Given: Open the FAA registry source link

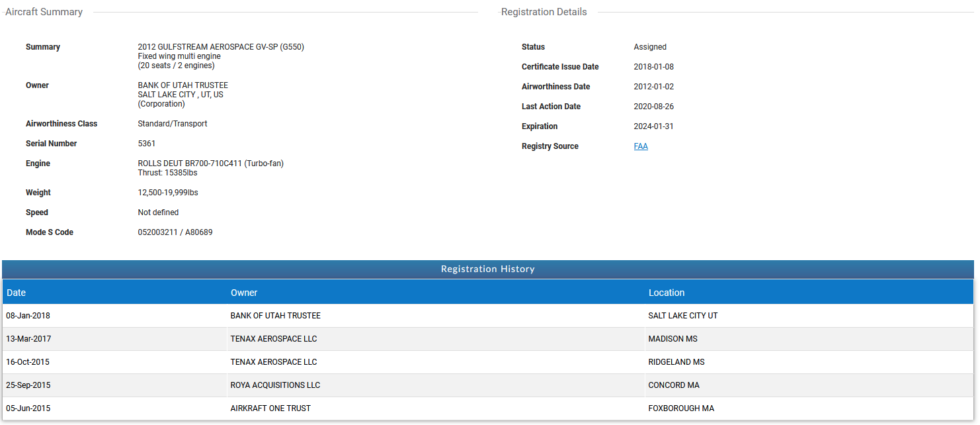Looking at the screenshot, I should pos(641,146).
